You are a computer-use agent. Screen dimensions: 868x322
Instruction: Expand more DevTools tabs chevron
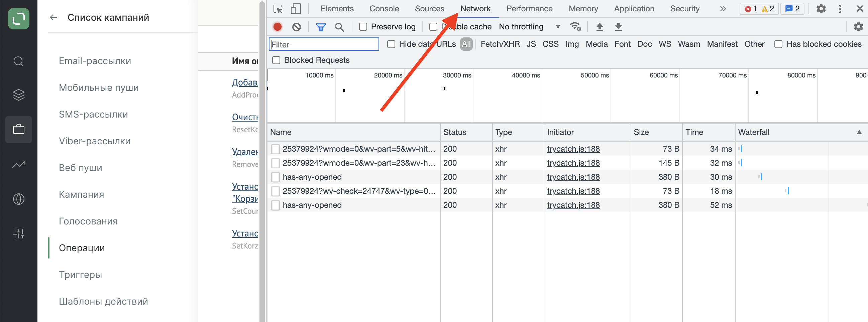click(723, 9)
